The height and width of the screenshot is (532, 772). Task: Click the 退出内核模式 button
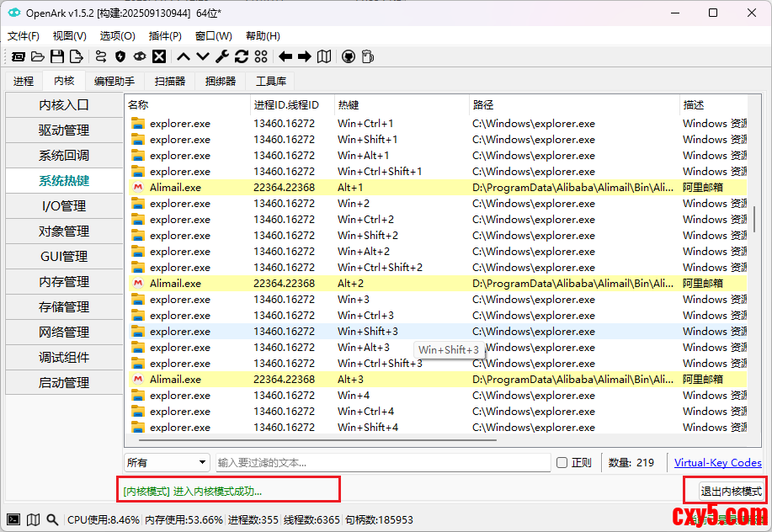pyautogui.click(x=731, y=491)
